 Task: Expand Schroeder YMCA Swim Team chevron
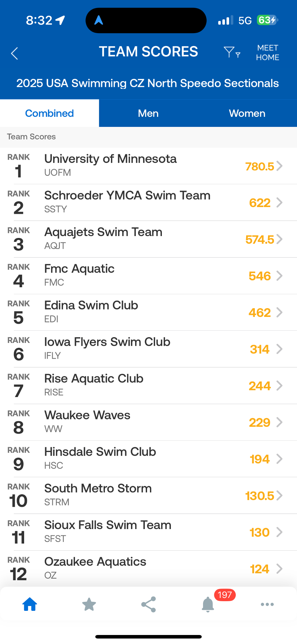[279, 203]
